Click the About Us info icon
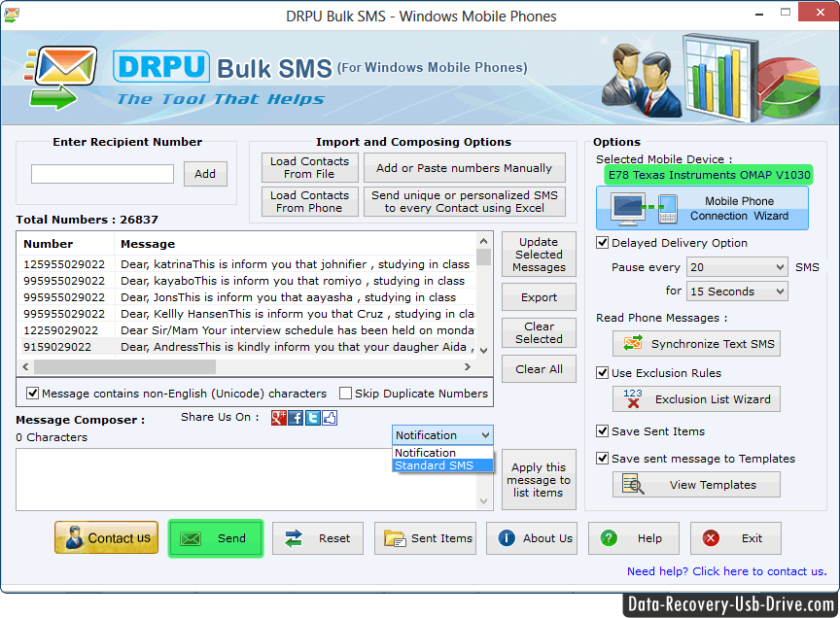 (x=507, y=537)
